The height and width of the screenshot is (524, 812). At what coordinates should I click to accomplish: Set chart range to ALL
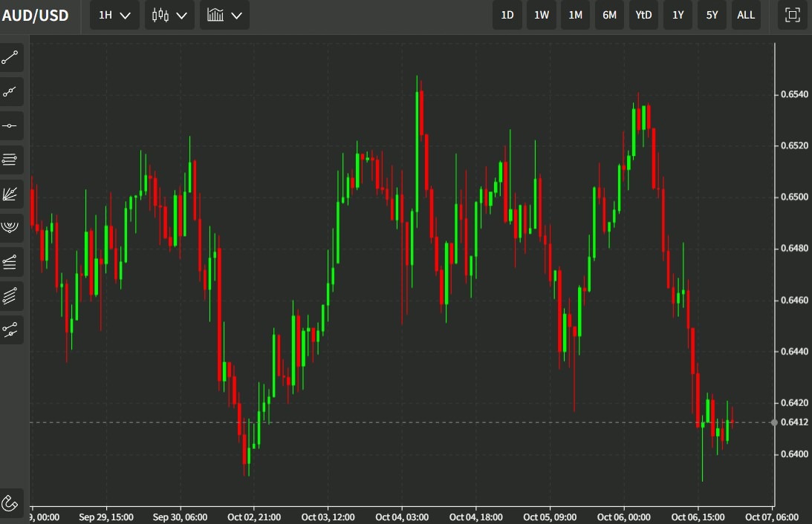746,15
